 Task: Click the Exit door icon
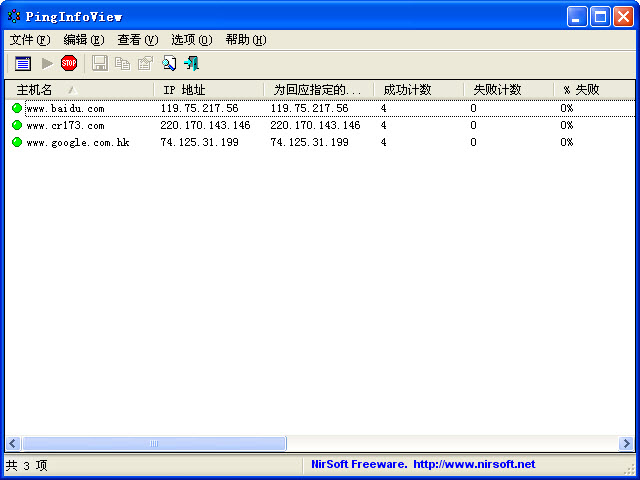coord(191,64)
